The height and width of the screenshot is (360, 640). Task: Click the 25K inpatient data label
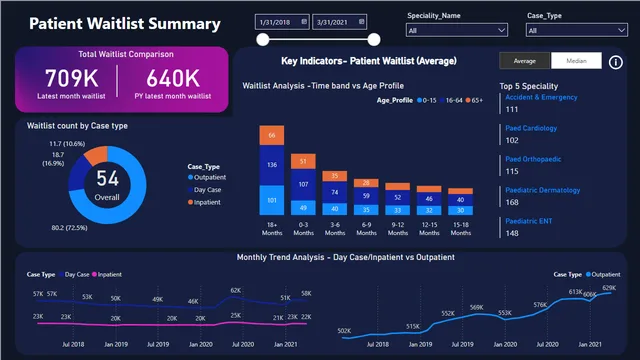pyautogui.click(x=236, y=316)
